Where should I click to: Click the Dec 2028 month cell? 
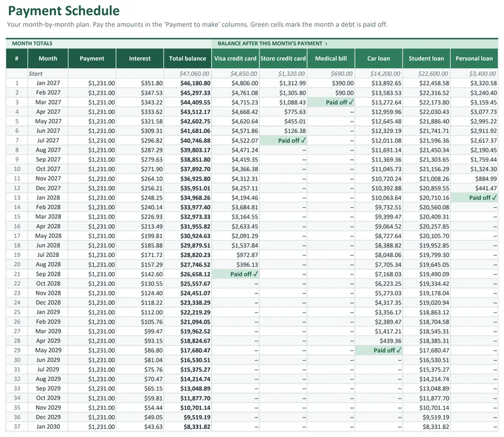pyautogui.click(x=48, y=303)
